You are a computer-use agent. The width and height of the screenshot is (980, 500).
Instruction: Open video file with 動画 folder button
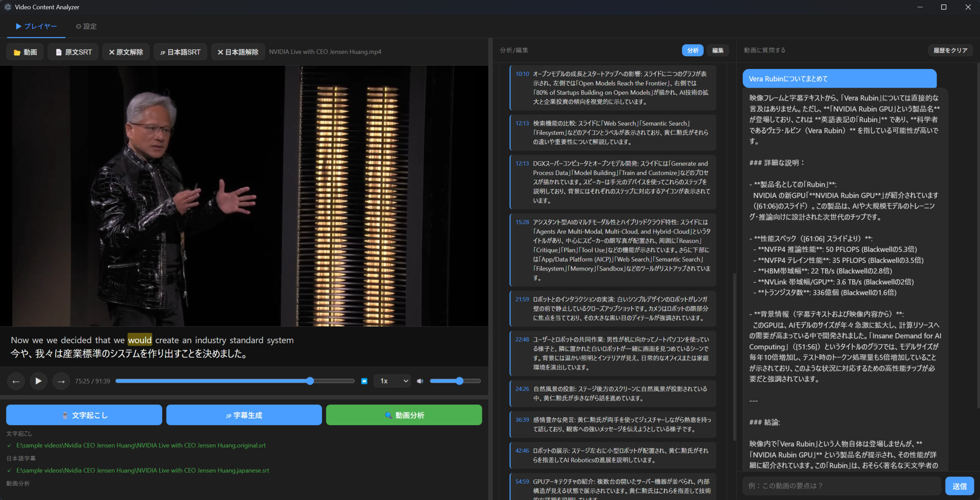click(25, 52)
